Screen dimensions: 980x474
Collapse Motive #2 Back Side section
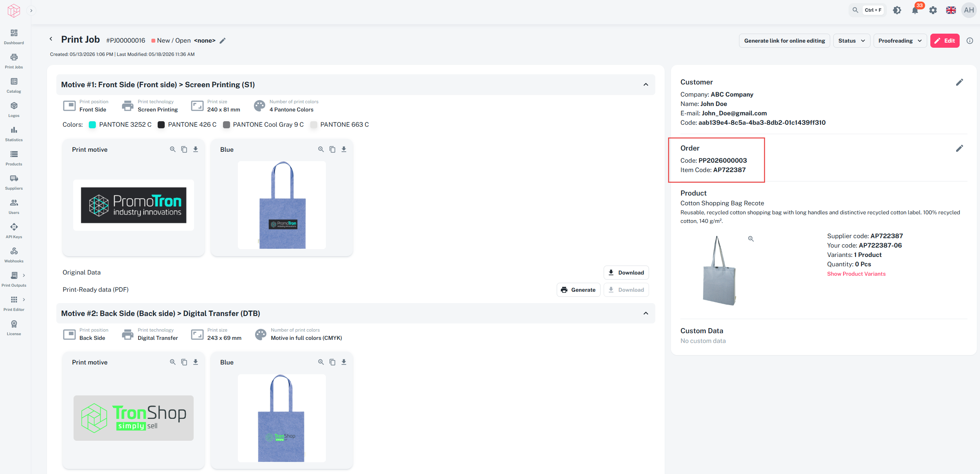(x=646, y=313)
